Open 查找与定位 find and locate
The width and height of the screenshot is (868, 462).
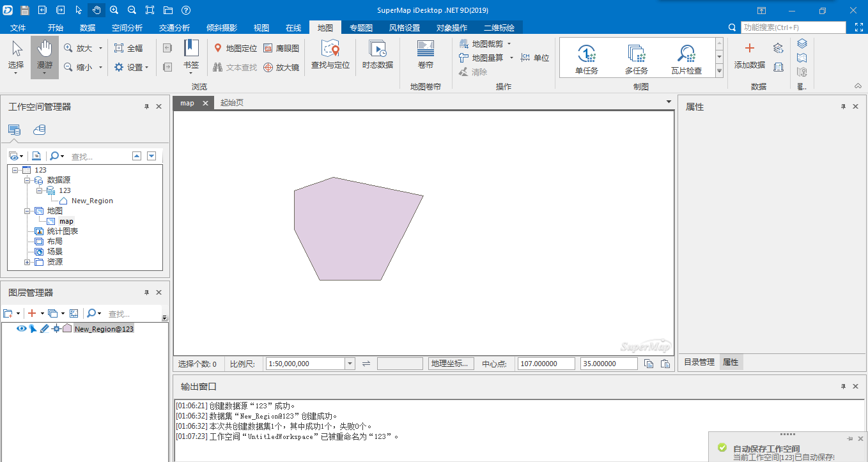coord(330,56)
